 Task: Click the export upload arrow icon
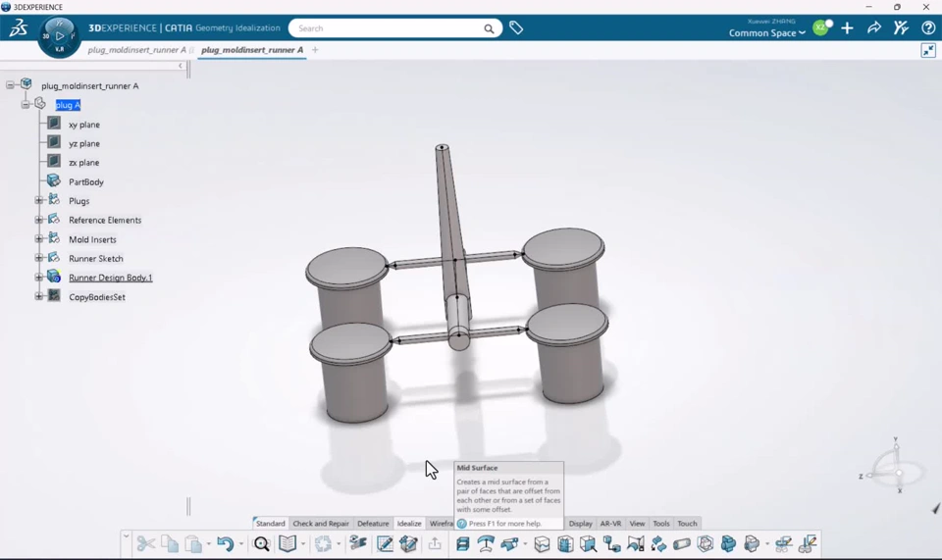(x=435, y=543)
